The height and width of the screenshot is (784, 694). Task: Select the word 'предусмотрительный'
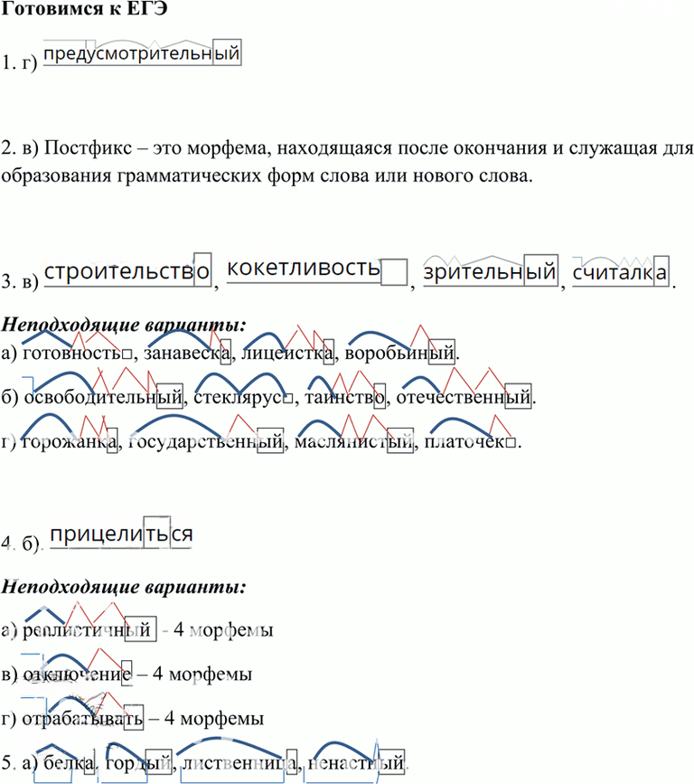[142, 53]
